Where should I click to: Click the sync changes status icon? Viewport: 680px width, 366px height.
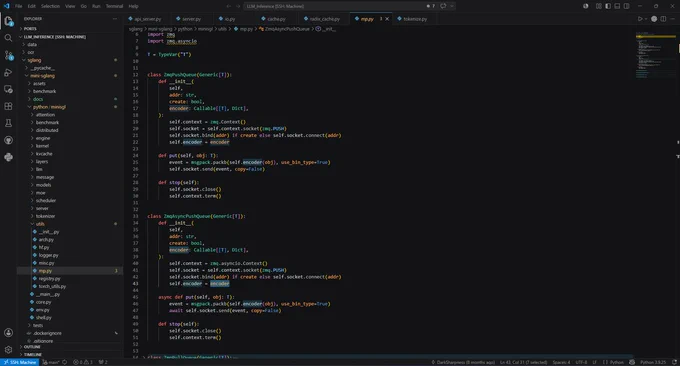(65, 362)
